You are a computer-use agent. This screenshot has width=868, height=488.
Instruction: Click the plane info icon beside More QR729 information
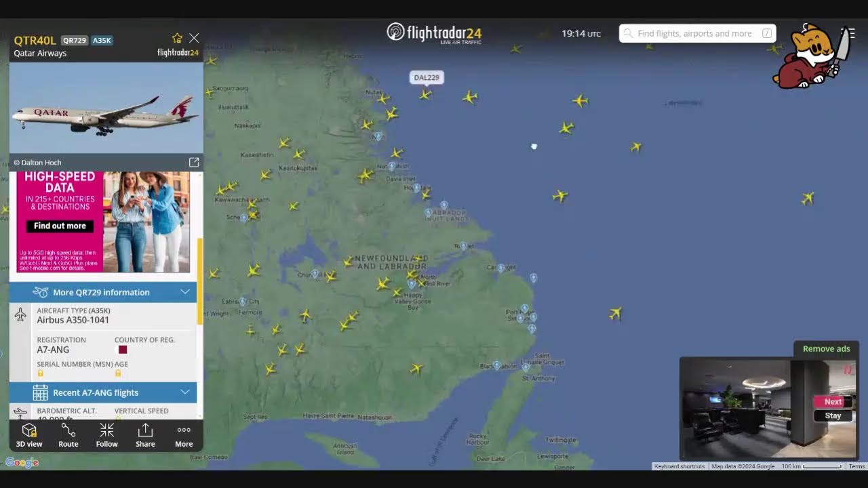tap(41, 292)
